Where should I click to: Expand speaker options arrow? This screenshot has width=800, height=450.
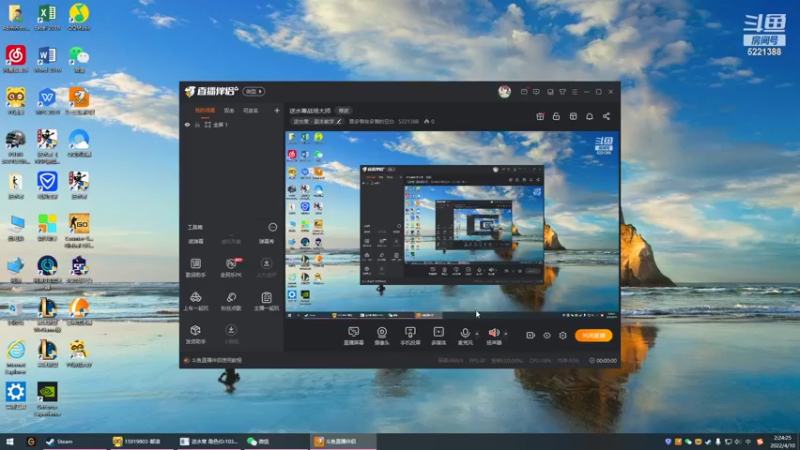click(506, 334)
